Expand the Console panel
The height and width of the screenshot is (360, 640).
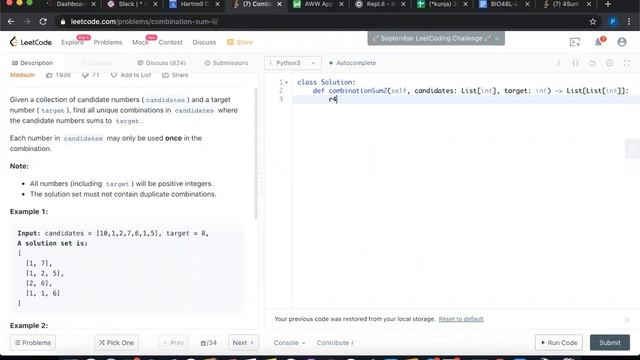(x=289, y=342)
